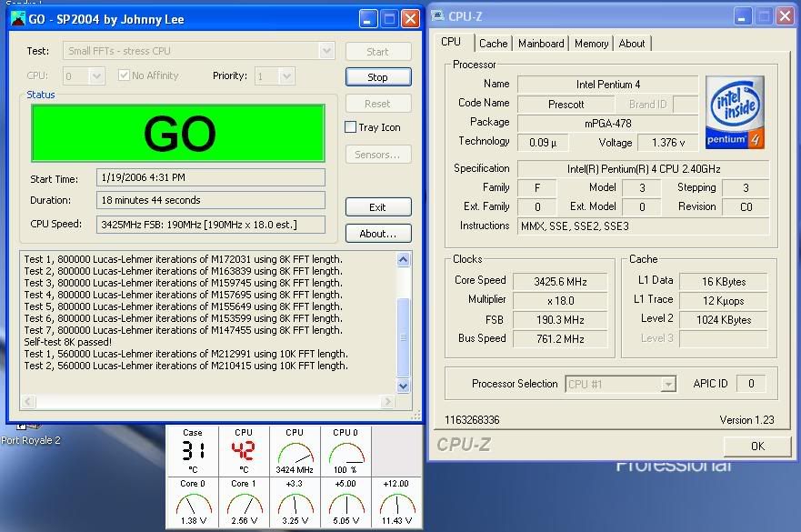Toggle the Tray Icon checkbox
801x532 pixels.
point(350,127)
